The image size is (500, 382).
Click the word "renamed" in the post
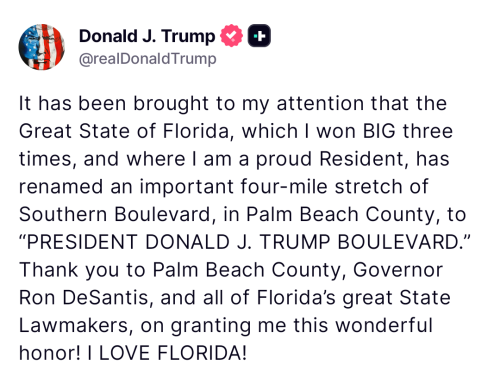click(x=61, y=187)
